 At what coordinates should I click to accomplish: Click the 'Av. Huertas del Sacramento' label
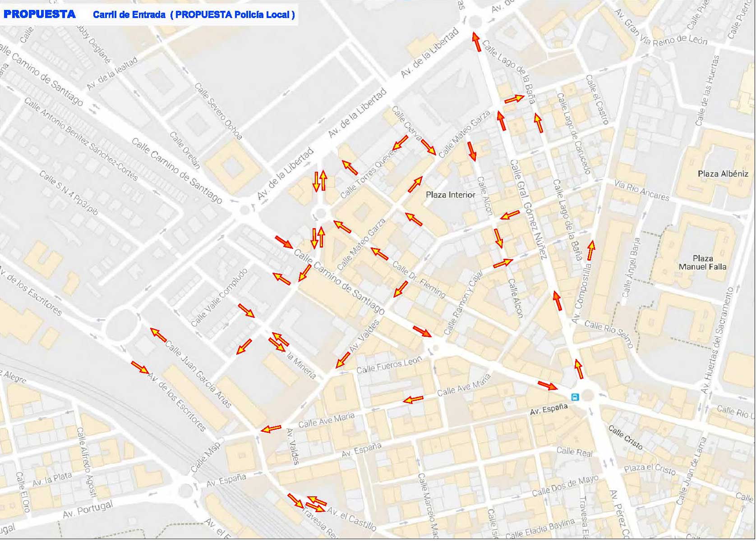(717, 340)
